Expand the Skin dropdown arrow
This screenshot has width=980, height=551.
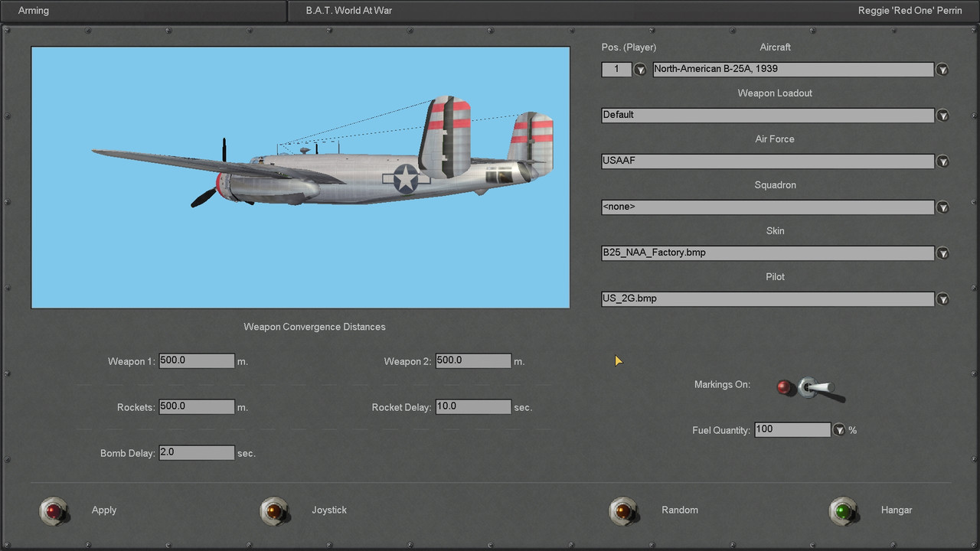click(942, 253)
